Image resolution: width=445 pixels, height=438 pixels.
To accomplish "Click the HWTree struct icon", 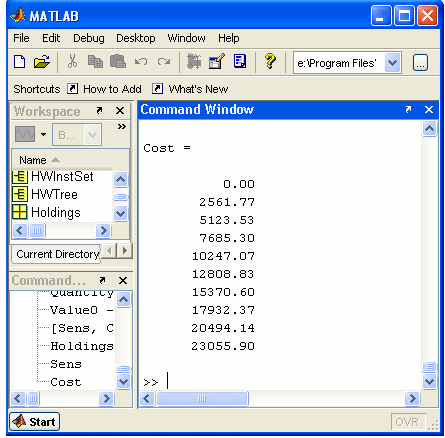I will click(x=20, y=195).
